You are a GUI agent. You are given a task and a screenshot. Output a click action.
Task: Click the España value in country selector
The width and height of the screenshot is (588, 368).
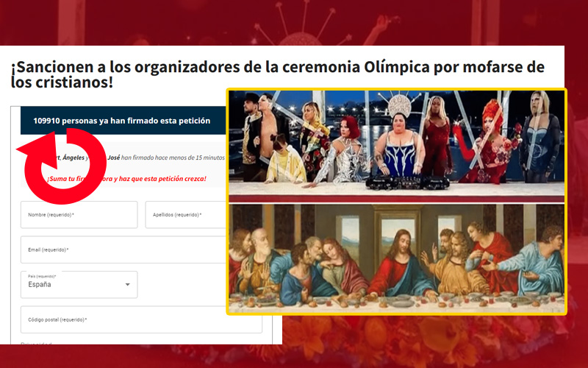tap(40, 285)
